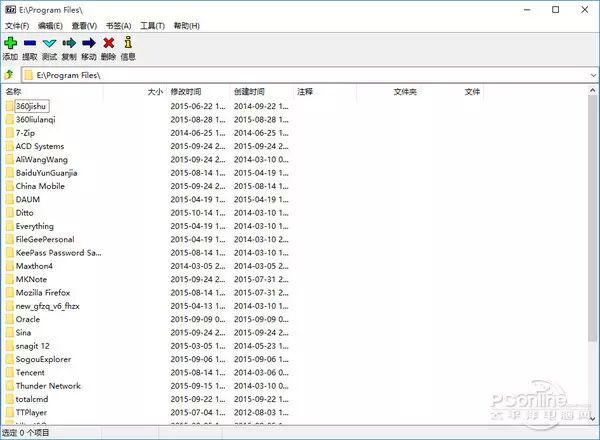Click the 360jishu name edit box
This screenshot has height=440, width=600.
pyautogui.click(x=32, y=106)
